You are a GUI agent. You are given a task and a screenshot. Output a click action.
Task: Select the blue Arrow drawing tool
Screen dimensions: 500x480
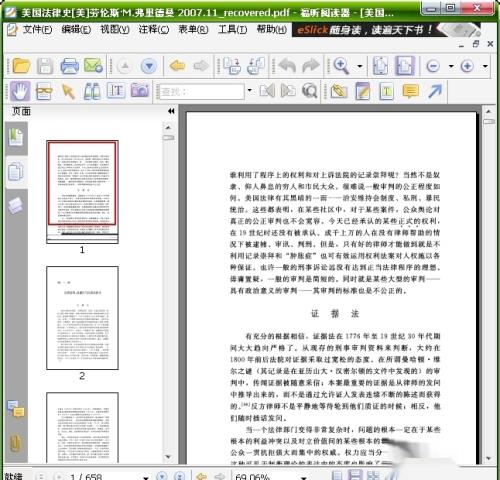tap(435, 91)
